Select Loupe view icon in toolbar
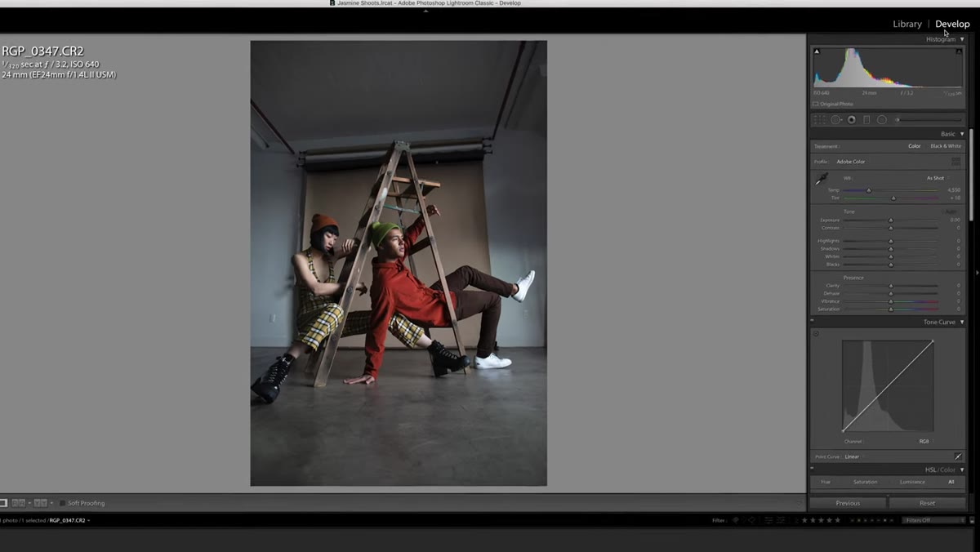The width and height of the screenshot is (980, 552). 3,503
